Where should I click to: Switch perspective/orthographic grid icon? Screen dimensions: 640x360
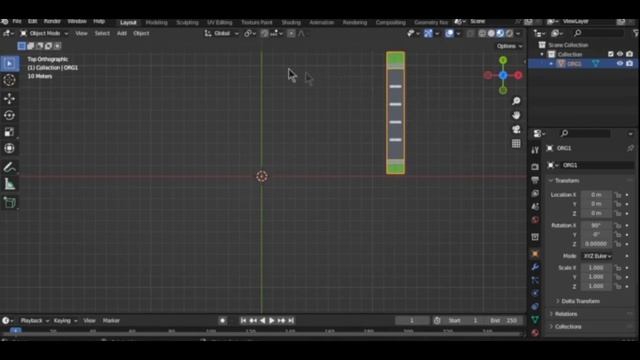click(x=516, y=144)
